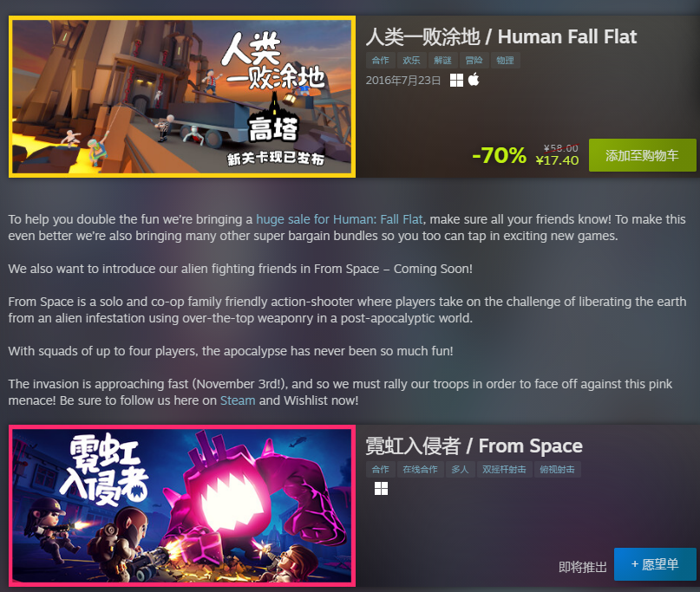700x592 pixels.
Task: Open the 霓虹入侵者 / From Space title
Action: click(x=474, y=446)
